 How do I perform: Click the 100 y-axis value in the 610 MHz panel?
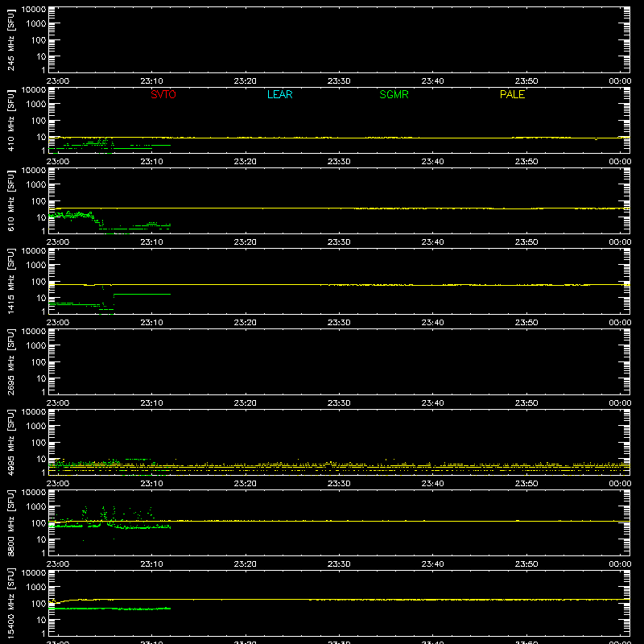coord(39,201)
